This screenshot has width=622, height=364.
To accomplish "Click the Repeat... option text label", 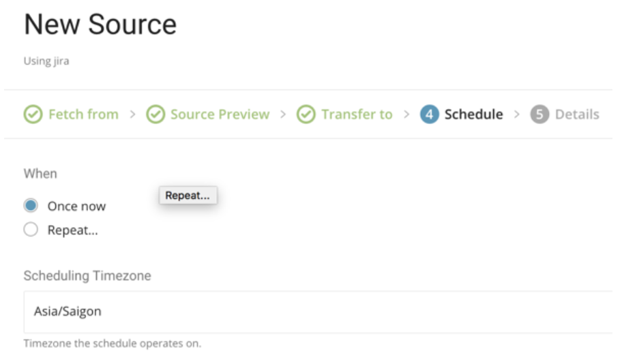I will point(72,230).
